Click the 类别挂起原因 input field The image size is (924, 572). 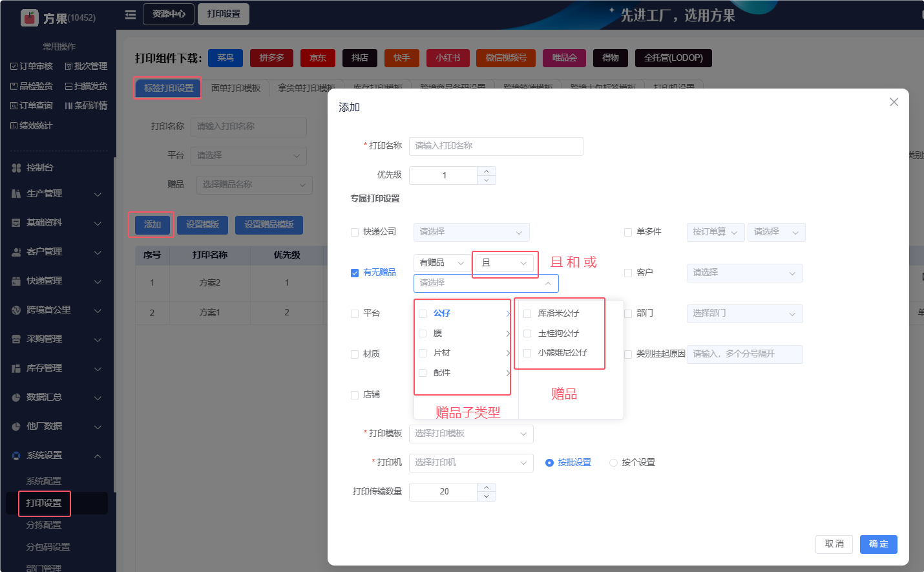[745, 354]
